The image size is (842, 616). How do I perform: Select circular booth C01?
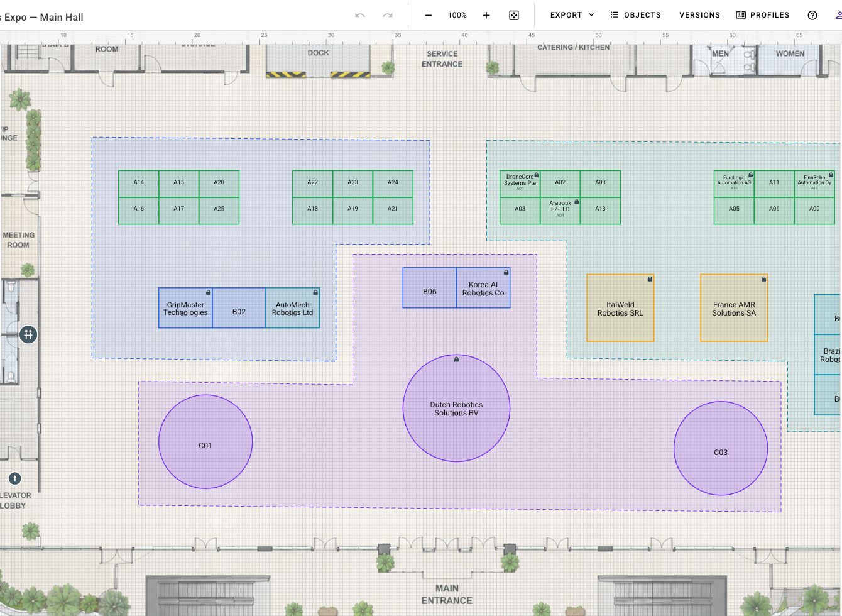coord(205,441)
